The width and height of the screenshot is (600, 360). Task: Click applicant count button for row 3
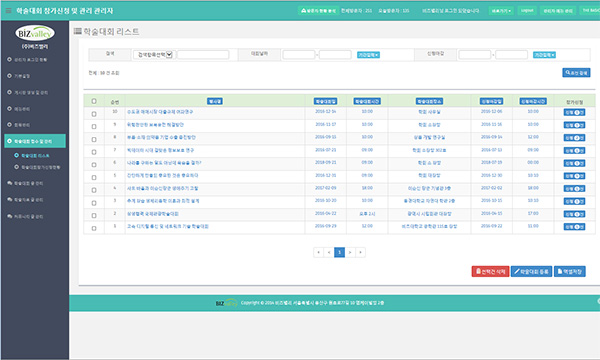(x=574, y=201)
